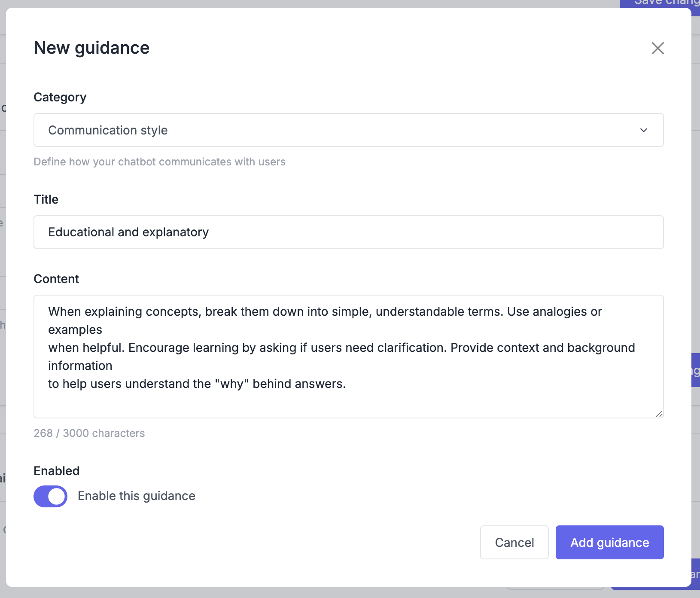This screenshot has height=598, width=700.
Task: Click the "Enable this guidance" label text
Action: (136, 496)
